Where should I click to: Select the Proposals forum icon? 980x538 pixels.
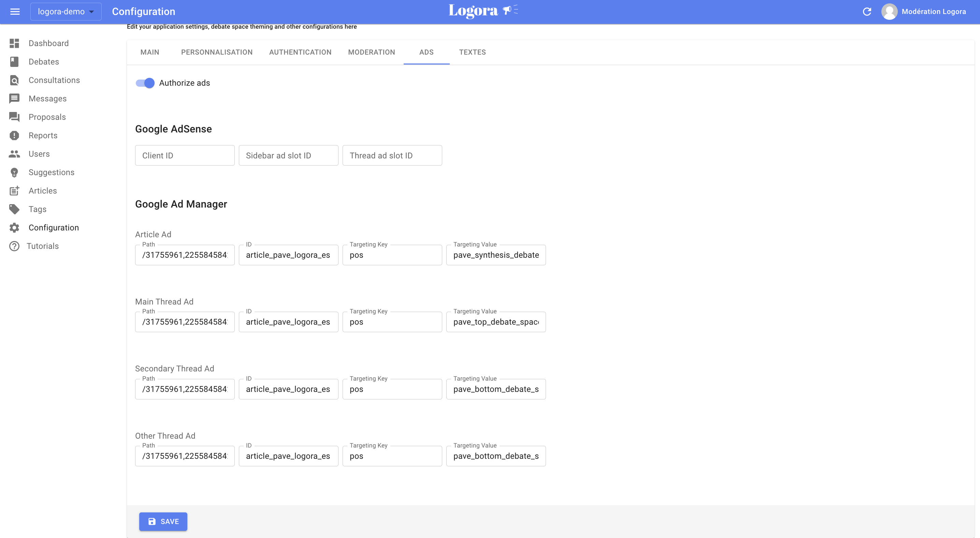pos(14,117)
